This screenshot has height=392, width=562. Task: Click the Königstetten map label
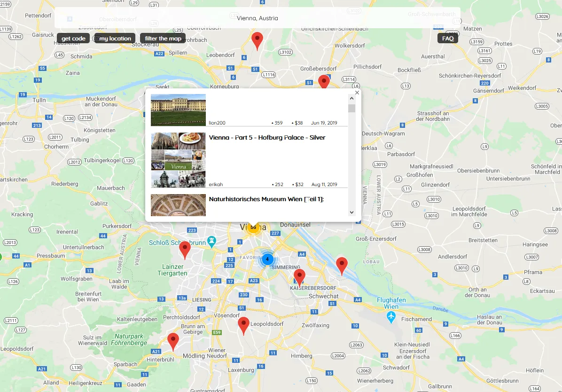(100, 130)
